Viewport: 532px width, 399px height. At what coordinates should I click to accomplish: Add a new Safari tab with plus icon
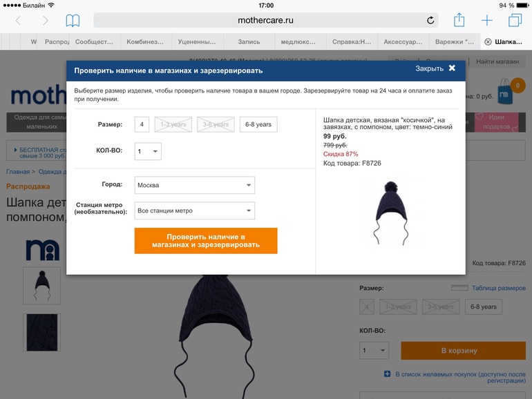point(487,20)
